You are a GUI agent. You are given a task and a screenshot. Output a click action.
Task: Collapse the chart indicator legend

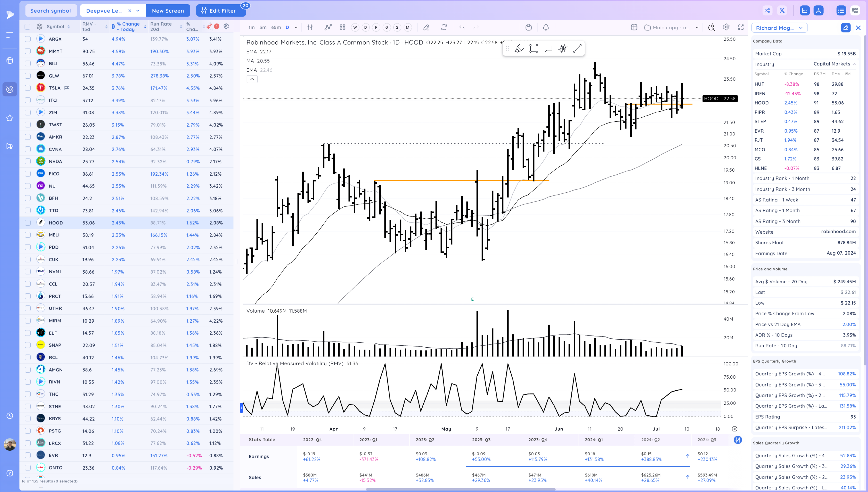click(252, 79)
